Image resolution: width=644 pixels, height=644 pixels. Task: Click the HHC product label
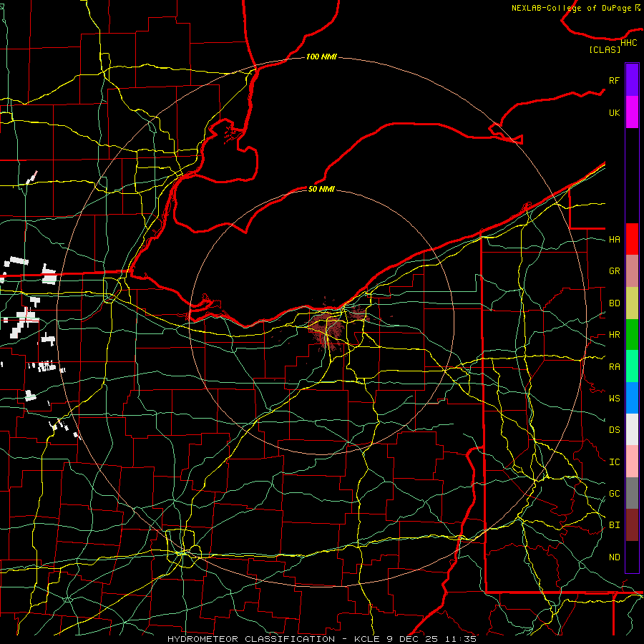coord(629,43)
